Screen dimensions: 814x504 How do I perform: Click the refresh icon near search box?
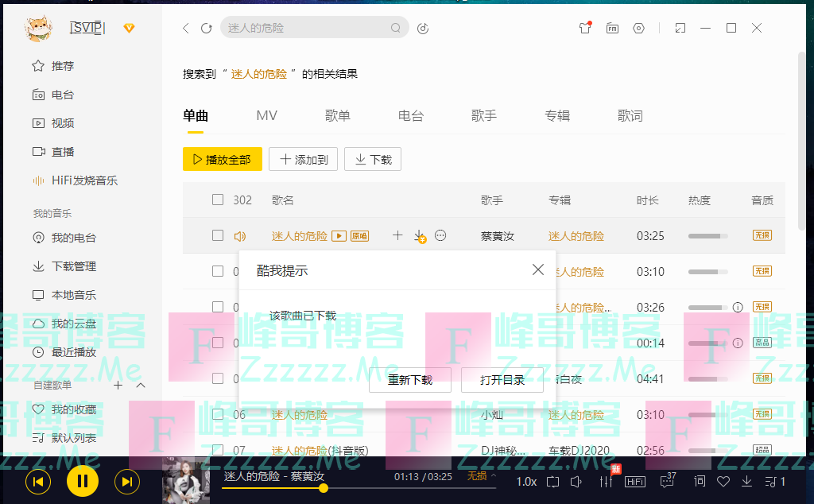click(x=207, y=28)
